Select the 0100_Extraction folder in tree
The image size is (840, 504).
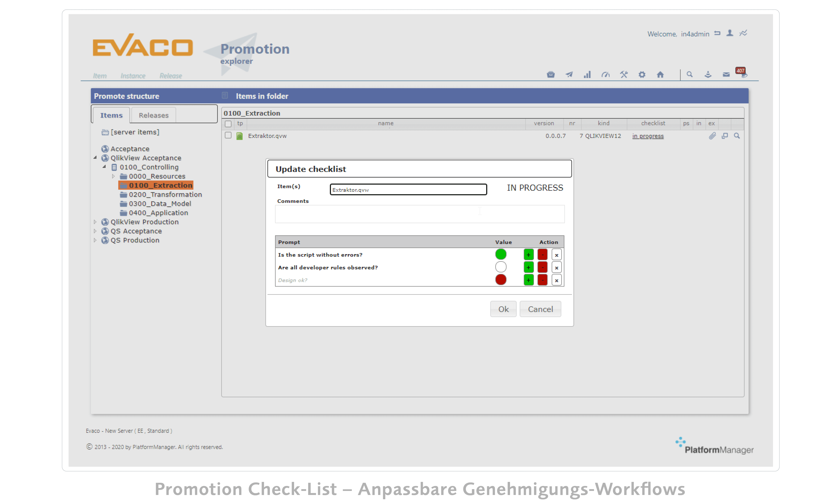point(156,185)
